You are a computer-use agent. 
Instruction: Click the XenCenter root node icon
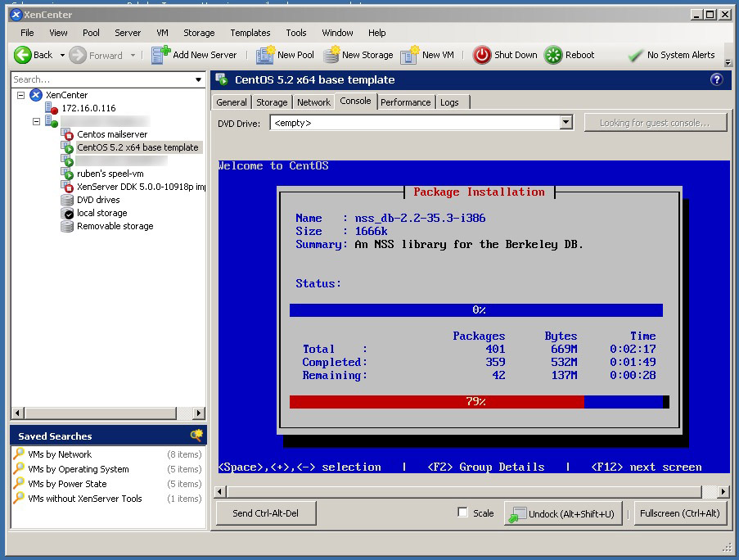(36, 95)
